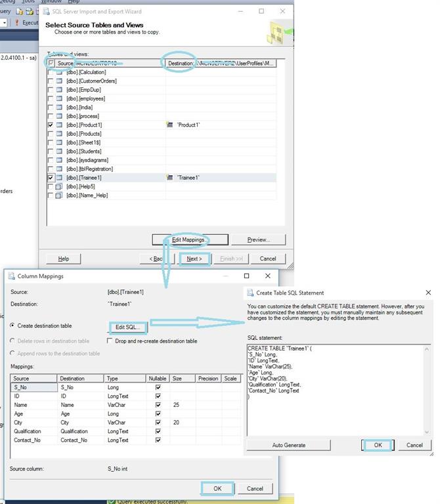Check the [dbo].[Students] table checkbox

51,152
